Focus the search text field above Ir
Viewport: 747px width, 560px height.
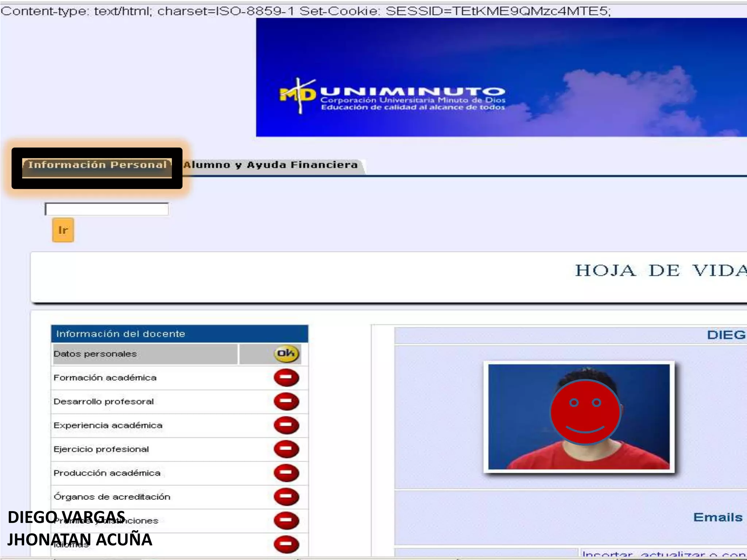pyautogui.click(x=107, y=209)
